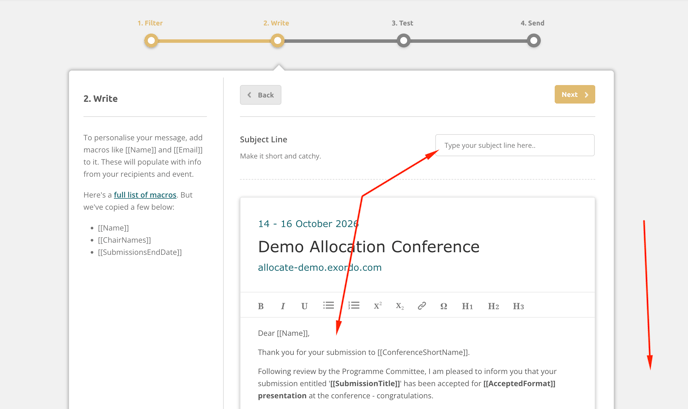
Task: Click the Next button
Action: coord(574,95)
